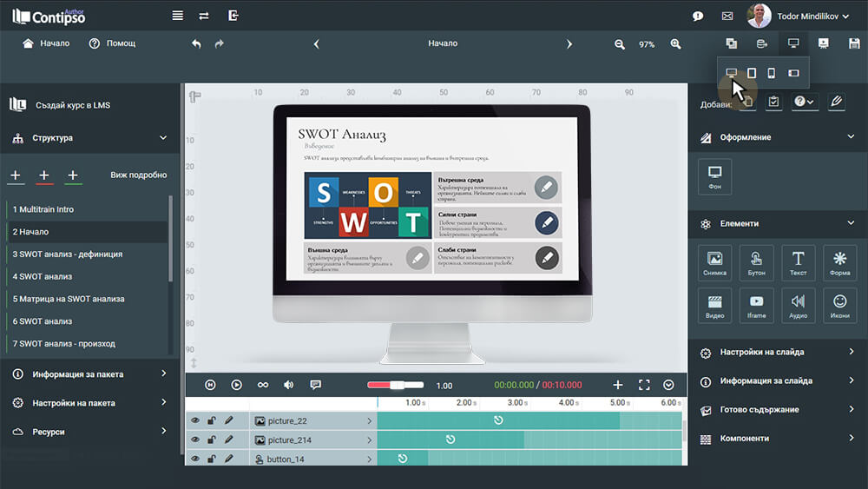Select slide 7 SWOT анализ - произход
Viewport: 868px width, 489px height.
87,344
